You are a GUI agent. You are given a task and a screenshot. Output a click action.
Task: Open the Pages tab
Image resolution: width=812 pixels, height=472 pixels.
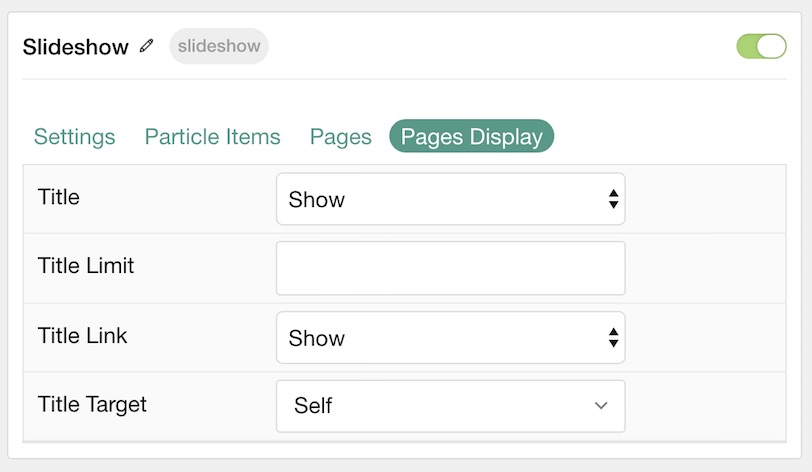point(341,137)
